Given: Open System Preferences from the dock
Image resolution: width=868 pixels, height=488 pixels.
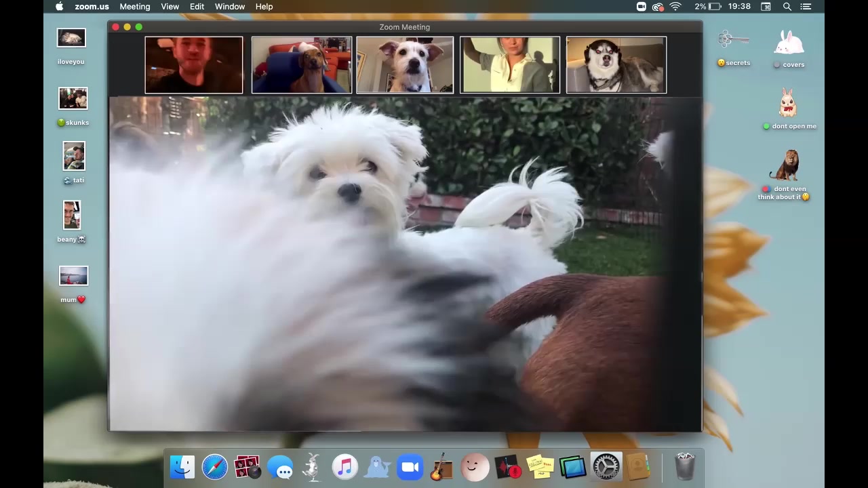Looking at the screenshot, I should (606, 467).
